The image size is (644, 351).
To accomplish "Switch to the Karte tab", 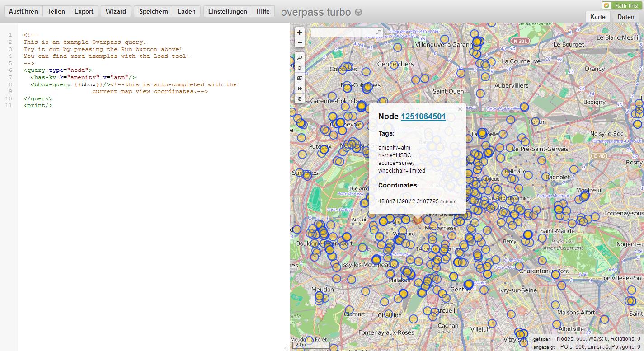I will click(598, 17).
